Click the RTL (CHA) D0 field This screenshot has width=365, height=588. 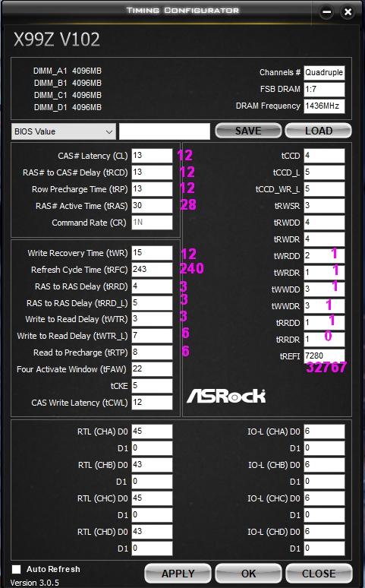point(152,432)
